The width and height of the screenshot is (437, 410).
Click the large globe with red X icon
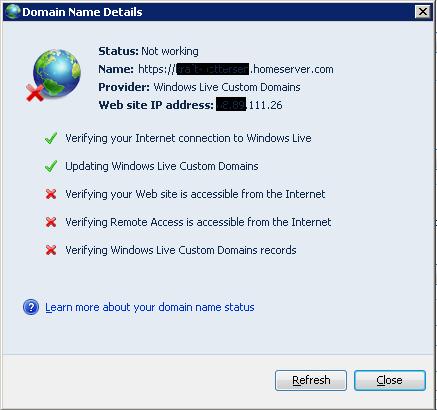(x=53, y=75)
